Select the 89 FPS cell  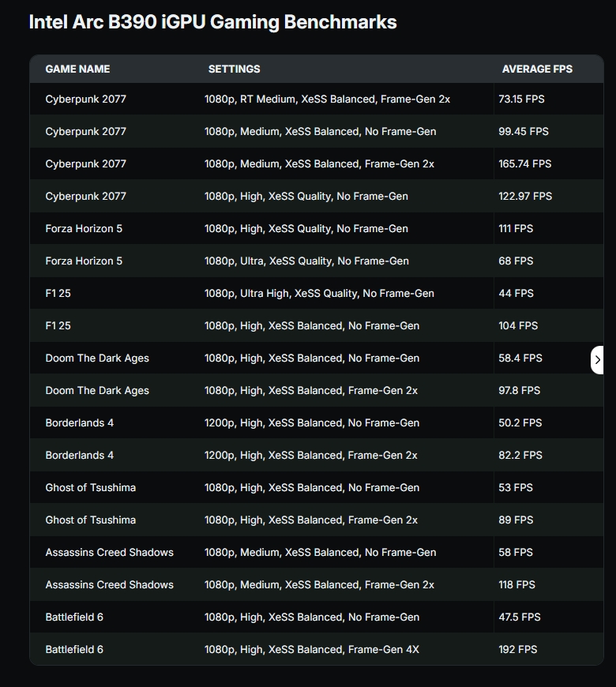click(x=516, y=520)
